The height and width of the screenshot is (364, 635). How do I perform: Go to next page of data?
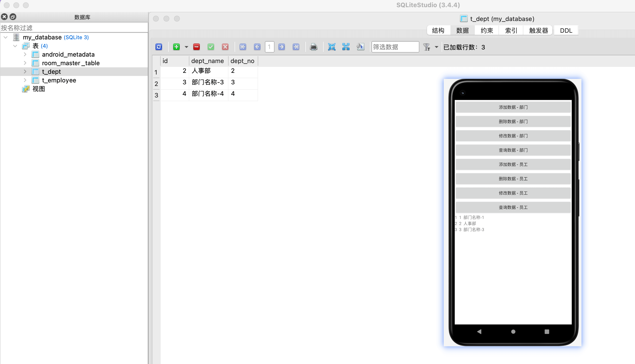[281, 47]
